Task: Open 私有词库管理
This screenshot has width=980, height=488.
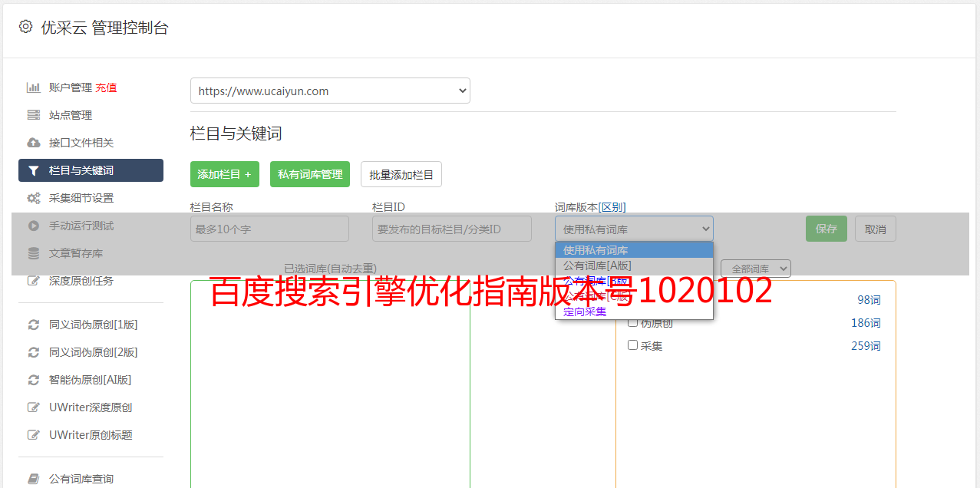Action: click(310, 174)
